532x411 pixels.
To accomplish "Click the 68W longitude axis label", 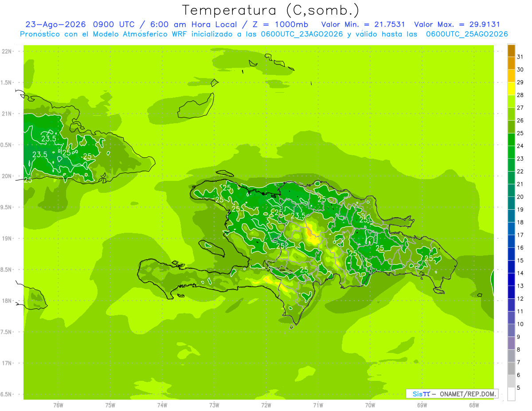I will pos(474,405).
